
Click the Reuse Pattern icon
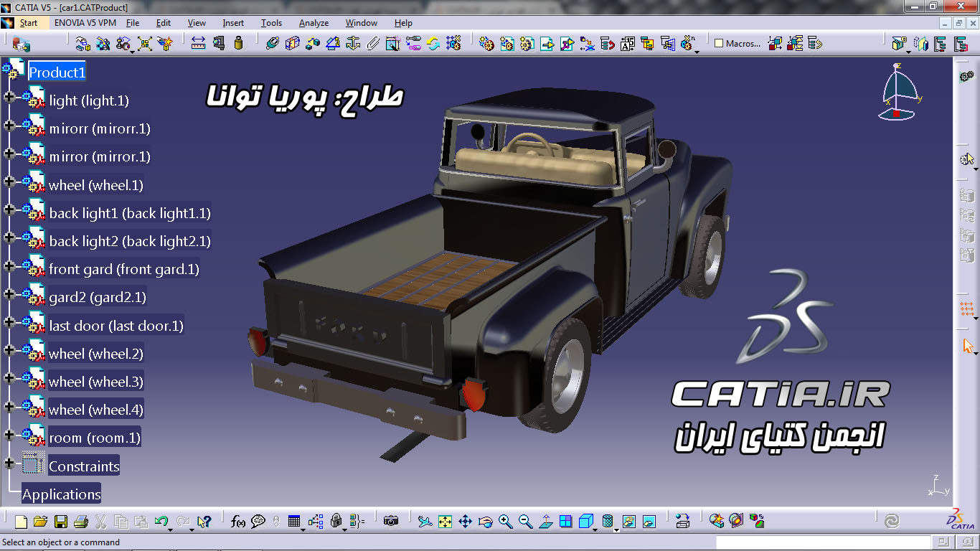(x=453, y=43)
